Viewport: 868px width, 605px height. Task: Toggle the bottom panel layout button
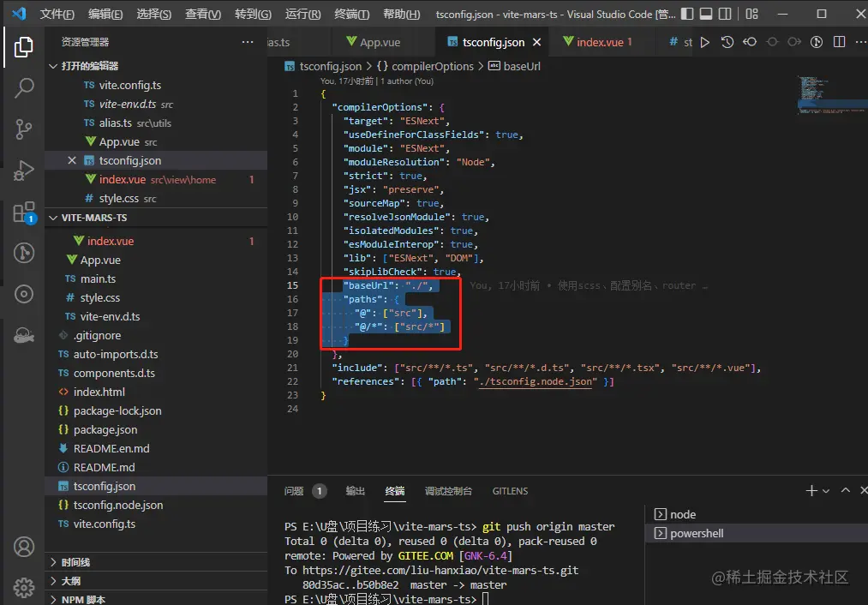click(705, 15)
